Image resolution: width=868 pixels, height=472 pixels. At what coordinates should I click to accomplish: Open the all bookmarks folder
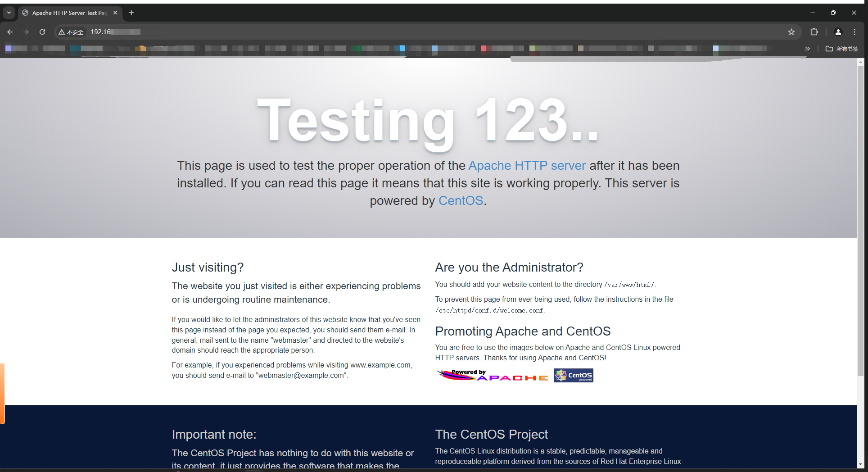(x=842, y=49)
